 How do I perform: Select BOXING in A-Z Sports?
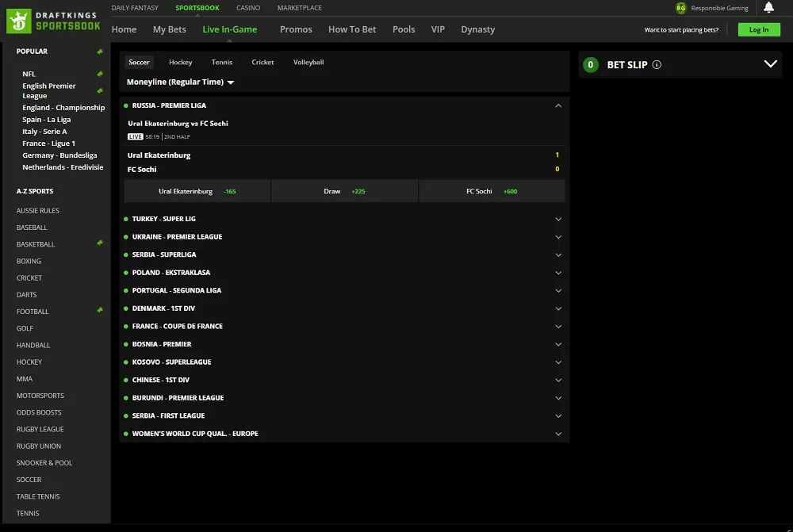[29, 262]
